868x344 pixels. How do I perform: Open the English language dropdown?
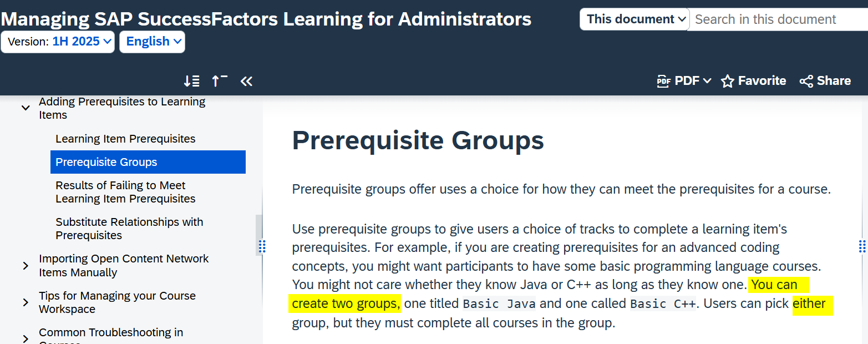click(x=152, y=42)
